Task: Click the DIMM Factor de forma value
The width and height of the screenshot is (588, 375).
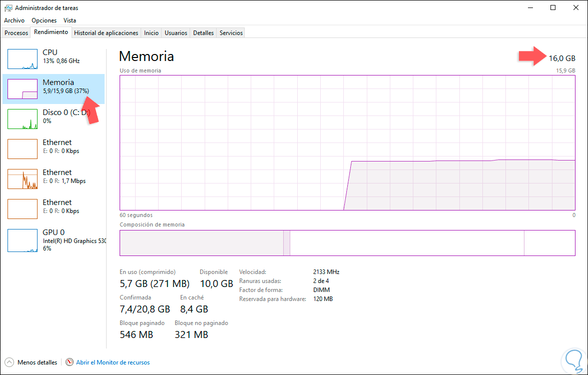Action: tap(321, 290)
